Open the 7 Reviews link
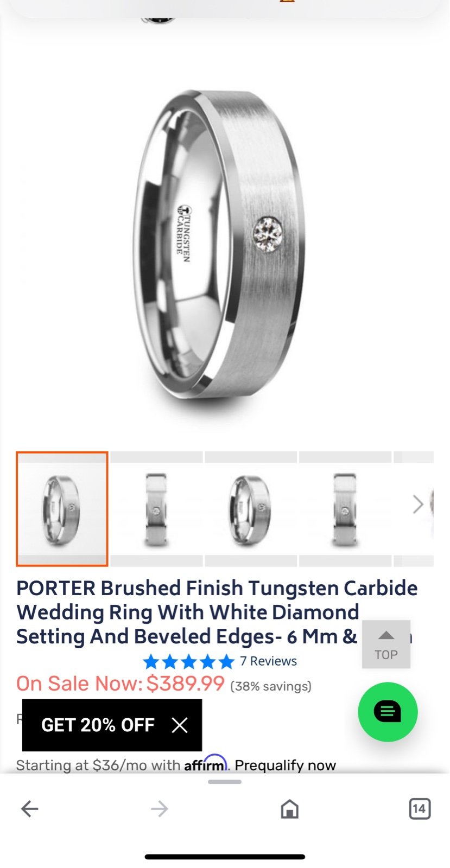The height and width of the screenshot is (868, 450). pyautogui.click(x=268, y=661)
